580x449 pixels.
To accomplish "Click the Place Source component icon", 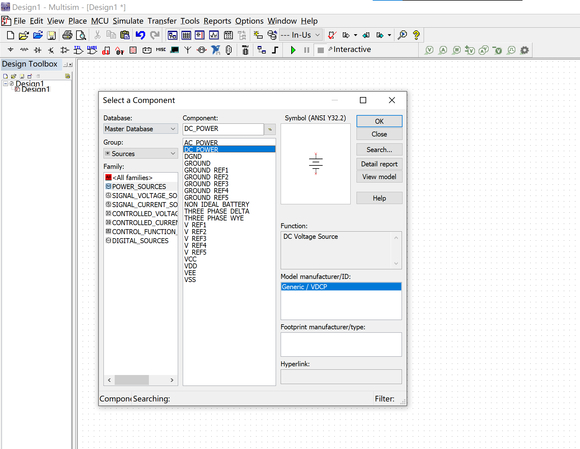I will [10, 50].
